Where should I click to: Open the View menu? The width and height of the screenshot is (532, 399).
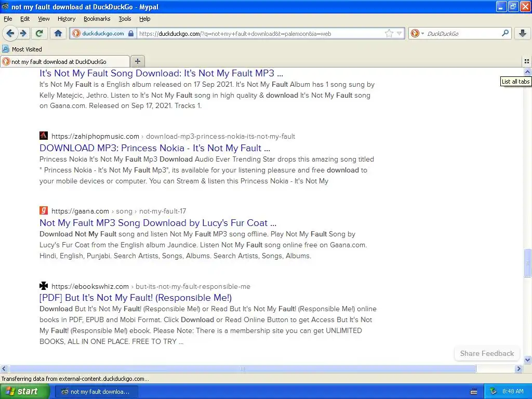(44, 19)
